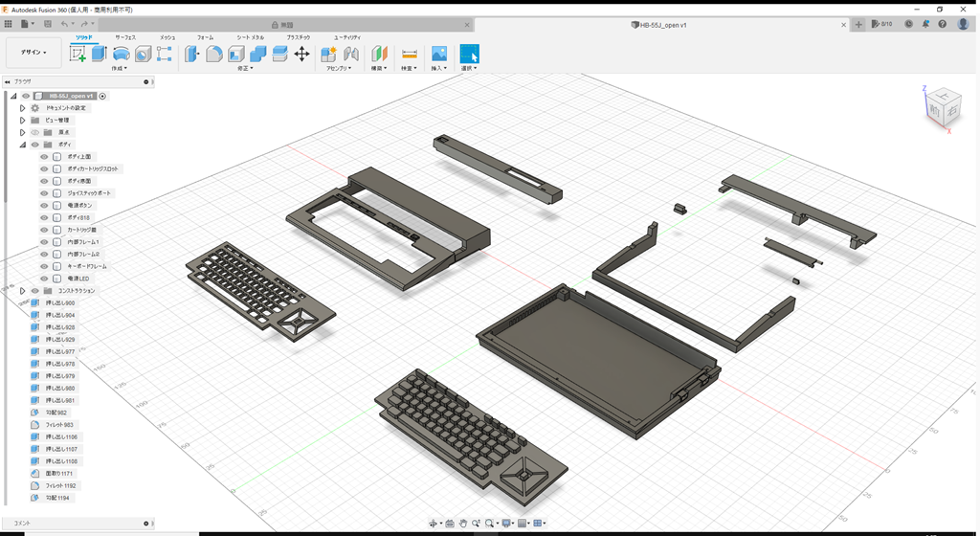
Task: Show the 原点 folder using its eye icon
Action: [34, 133]
